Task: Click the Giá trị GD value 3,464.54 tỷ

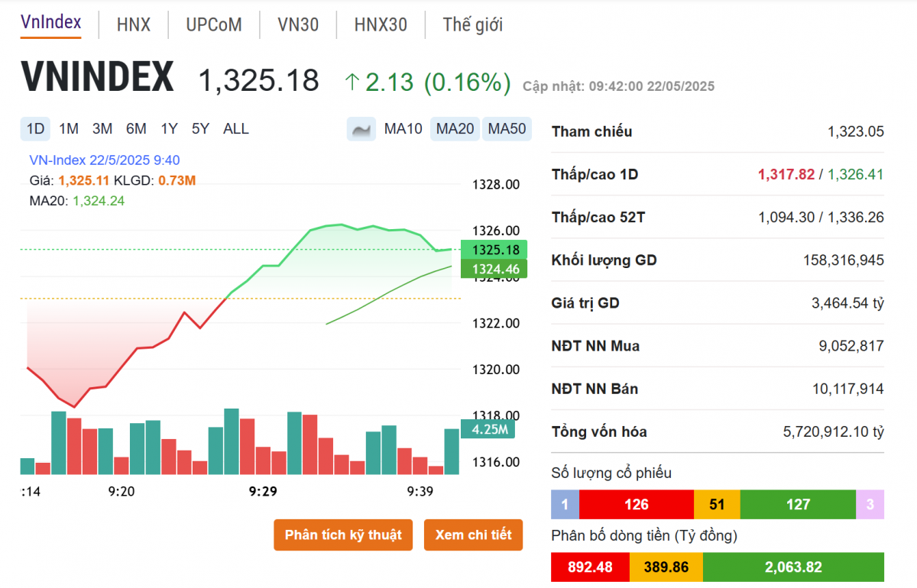Action: [847, 303]
